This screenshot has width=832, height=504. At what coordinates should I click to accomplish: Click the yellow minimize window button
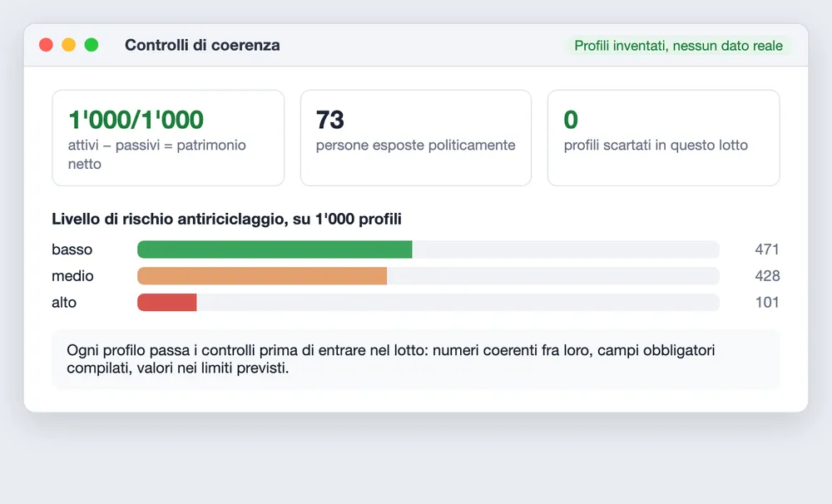[69, 45]
